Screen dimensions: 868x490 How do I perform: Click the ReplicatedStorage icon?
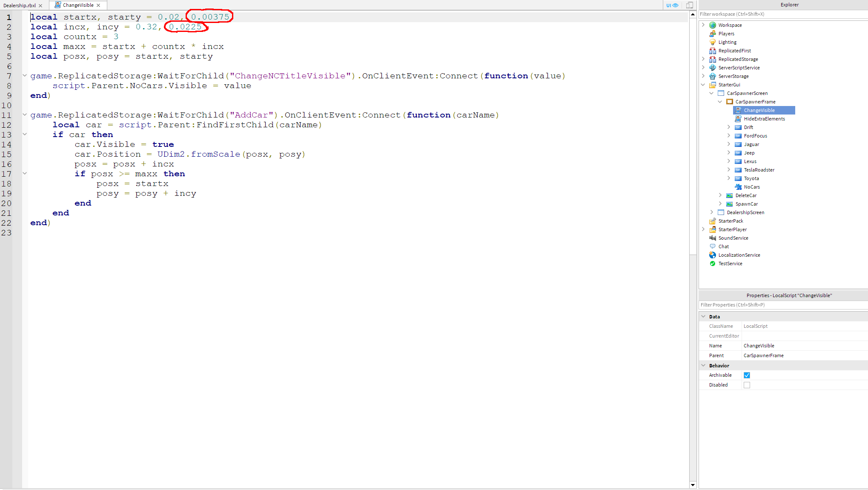713,59
